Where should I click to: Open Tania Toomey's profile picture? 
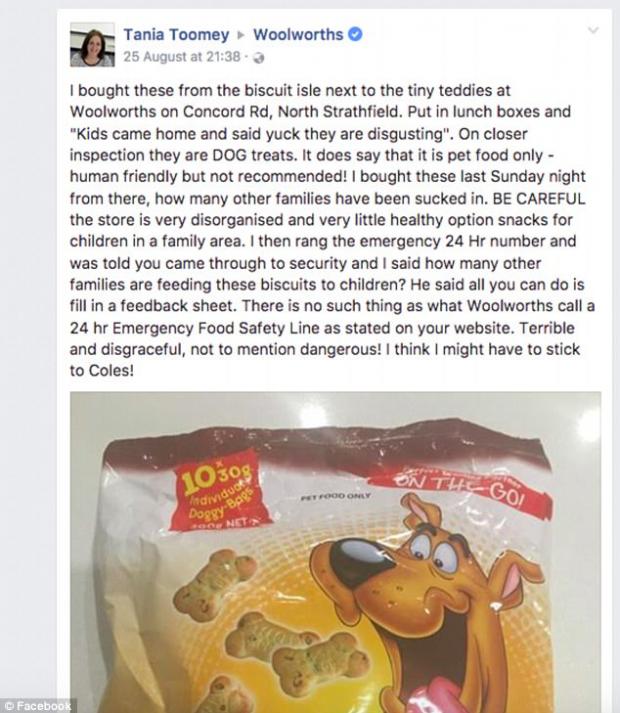click(92, 45)
